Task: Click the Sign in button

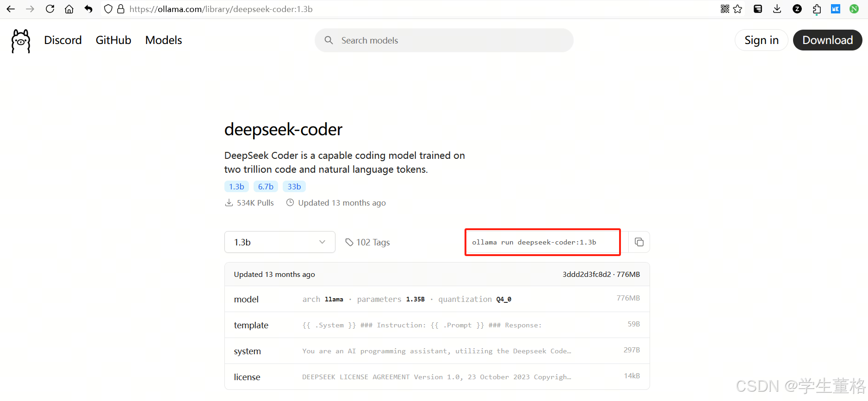Action: tap(762, 40)
